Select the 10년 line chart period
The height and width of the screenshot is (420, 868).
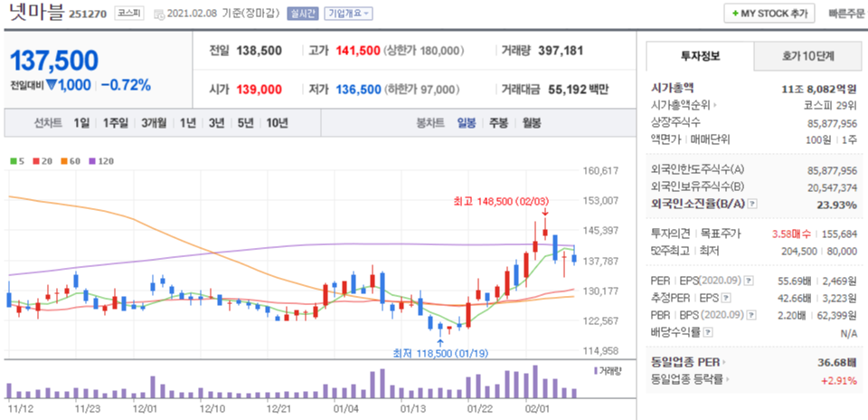pyautogui.click(x=277, y=123)
